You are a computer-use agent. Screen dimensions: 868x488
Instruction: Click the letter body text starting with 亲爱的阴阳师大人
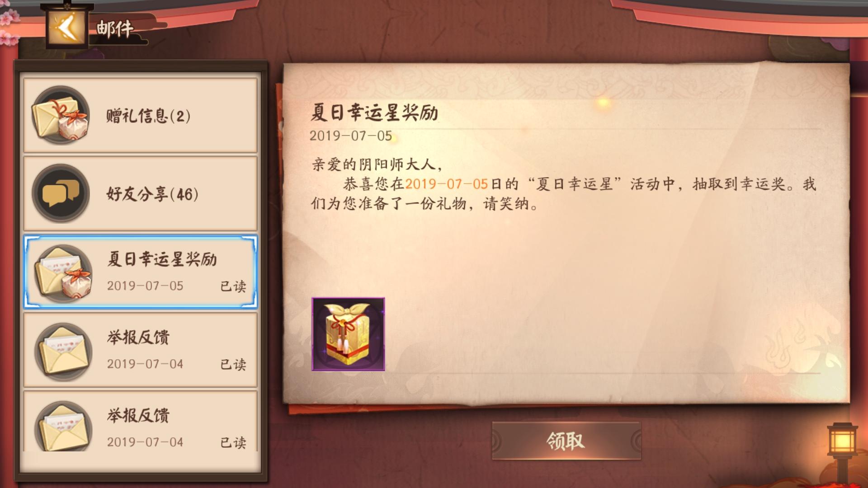tap(563, 184)
